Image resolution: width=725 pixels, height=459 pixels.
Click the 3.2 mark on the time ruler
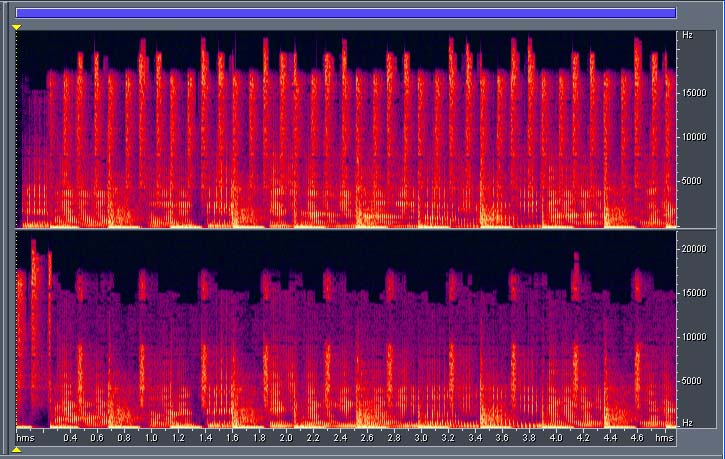[x=448, y=438]
